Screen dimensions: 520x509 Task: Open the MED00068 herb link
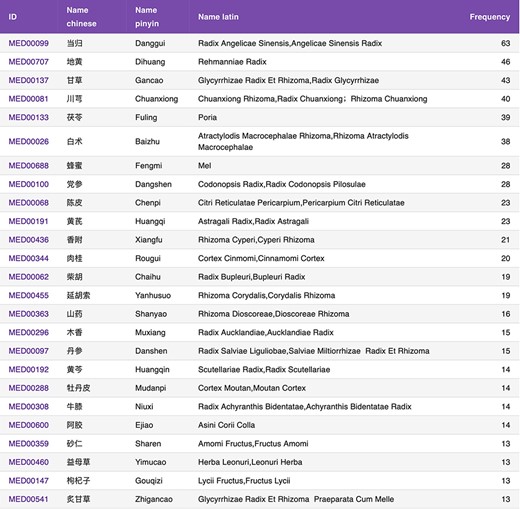(29, 203)
